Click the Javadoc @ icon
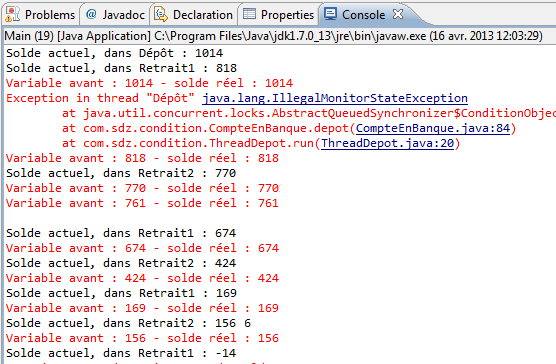The height and width of the screenshot is (364, 556). (91, 14)
